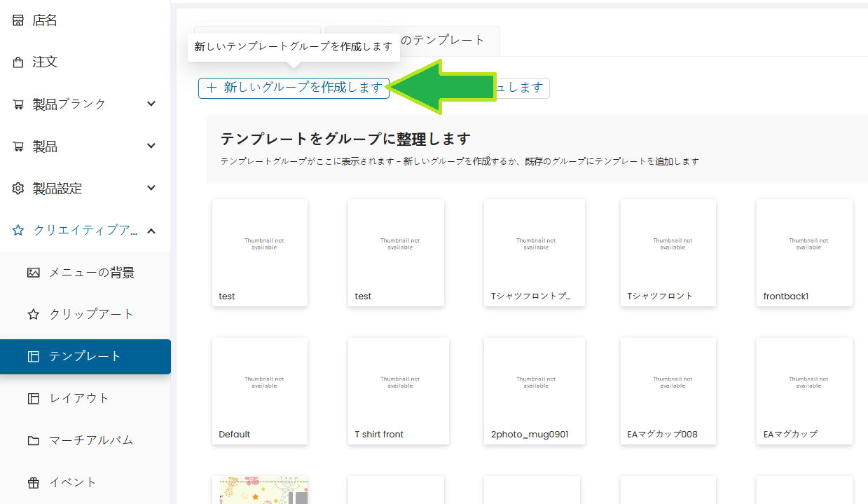The width and height of the screenshot is (868, 504).
Task: Open the 2photo_mug0901 template
Action: tap(532, 390)
